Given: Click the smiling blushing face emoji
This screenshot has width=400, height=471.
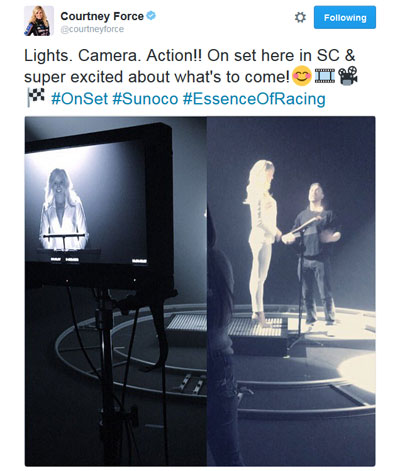Looking at the screenshot, I should (302, 76).
